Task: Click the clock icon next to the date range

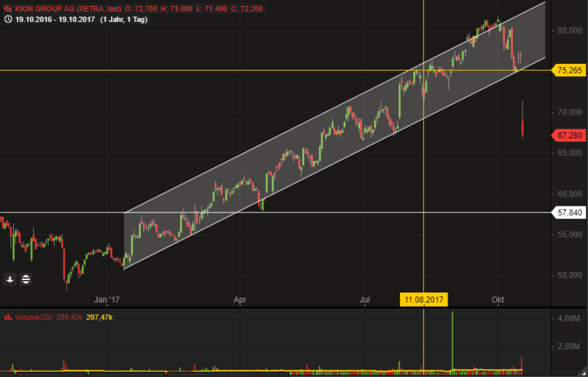Action: tap(8, 20)
